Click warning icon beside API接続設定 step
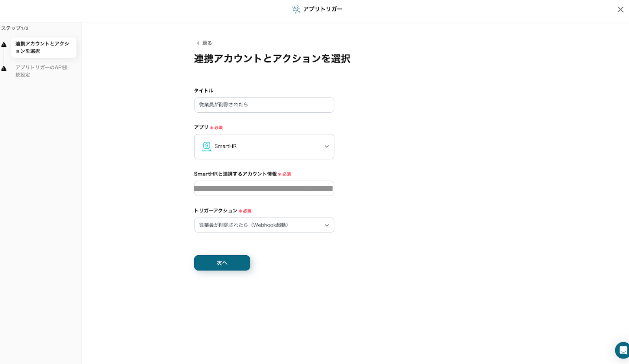Viewport: 629px width, 364px height. [4, 69]
